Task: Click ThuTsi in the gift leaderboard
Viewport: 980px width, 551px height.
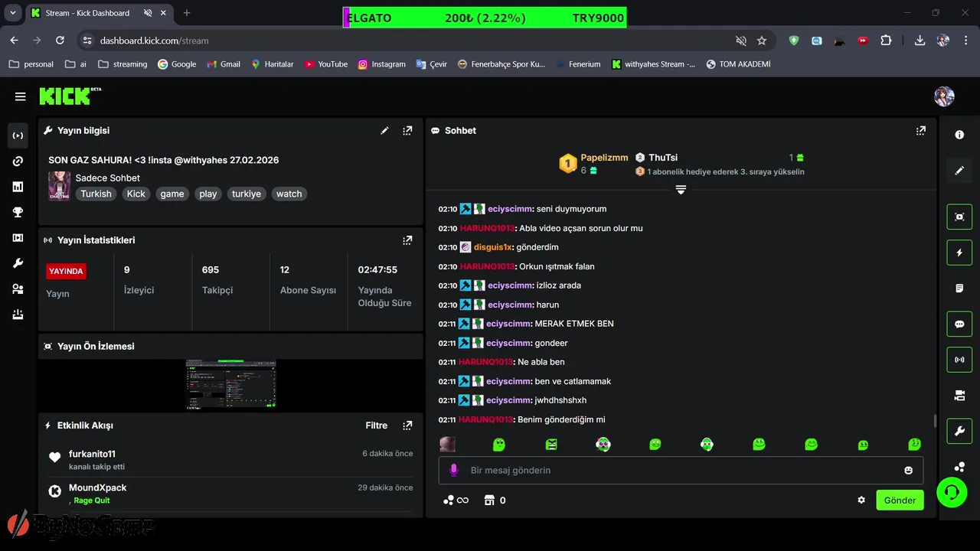Action: [x=663, y=158]
